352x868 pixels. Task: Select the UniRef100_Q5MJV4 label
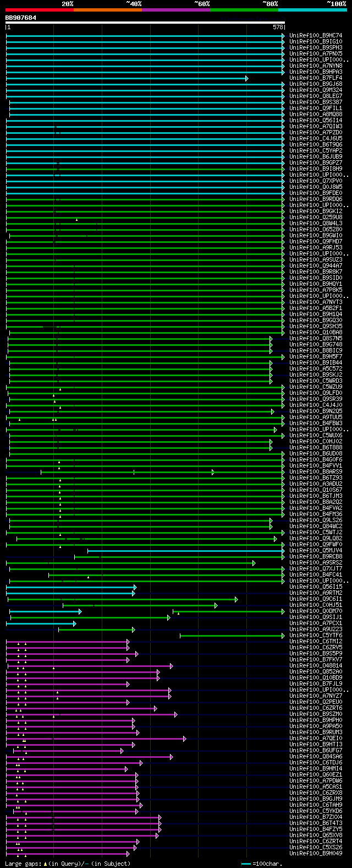[316, 551]
